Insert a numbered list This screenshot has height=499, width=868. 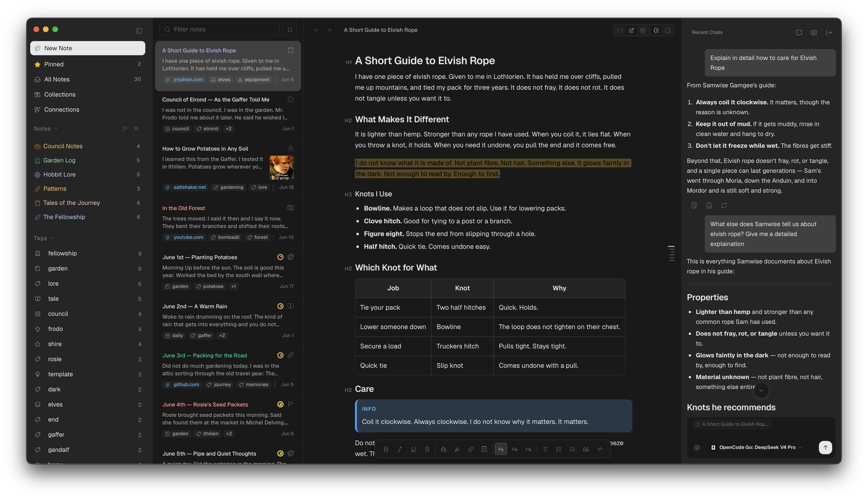559,449
